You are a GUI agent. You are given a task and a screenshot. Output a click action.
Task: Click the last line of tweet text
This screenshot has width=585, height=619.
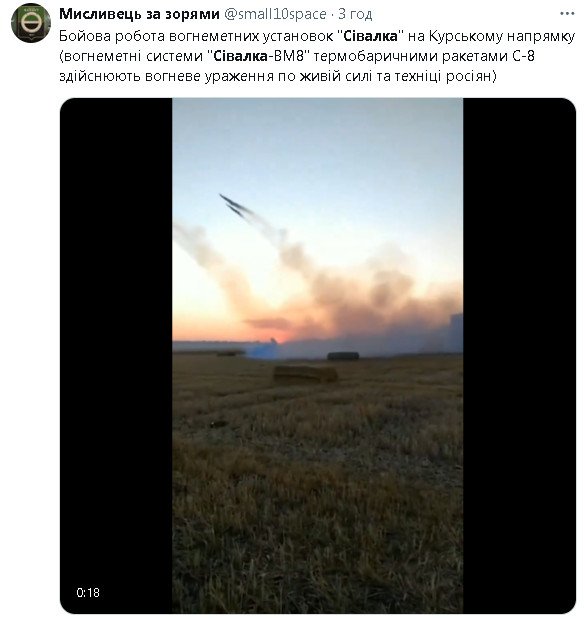pyautogui.click(x=278, y=75)
